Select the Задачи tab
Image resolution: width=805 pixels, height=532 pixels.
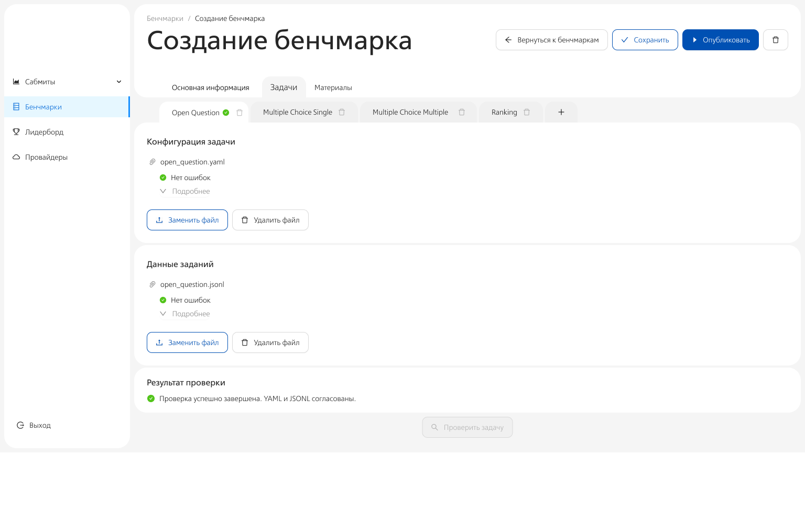coord(284,87)
